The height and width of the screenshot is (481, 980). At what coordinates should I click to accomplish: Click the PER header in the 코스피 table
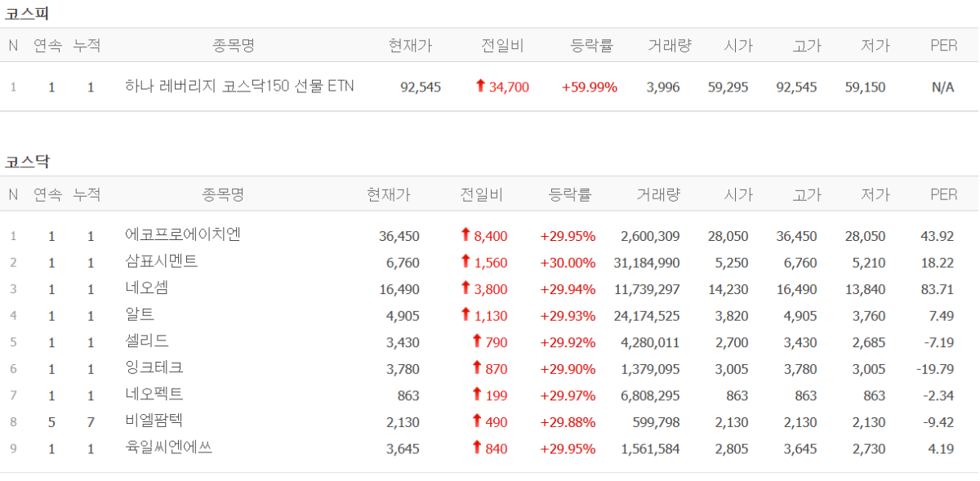tap(943, 46)
